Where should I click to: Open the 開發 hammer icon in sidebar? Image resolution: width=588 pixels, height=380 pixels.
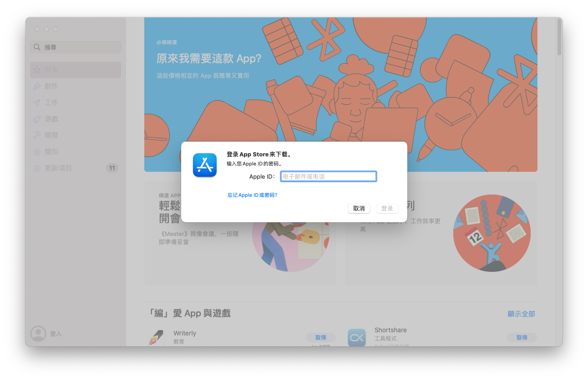[37, 135]
